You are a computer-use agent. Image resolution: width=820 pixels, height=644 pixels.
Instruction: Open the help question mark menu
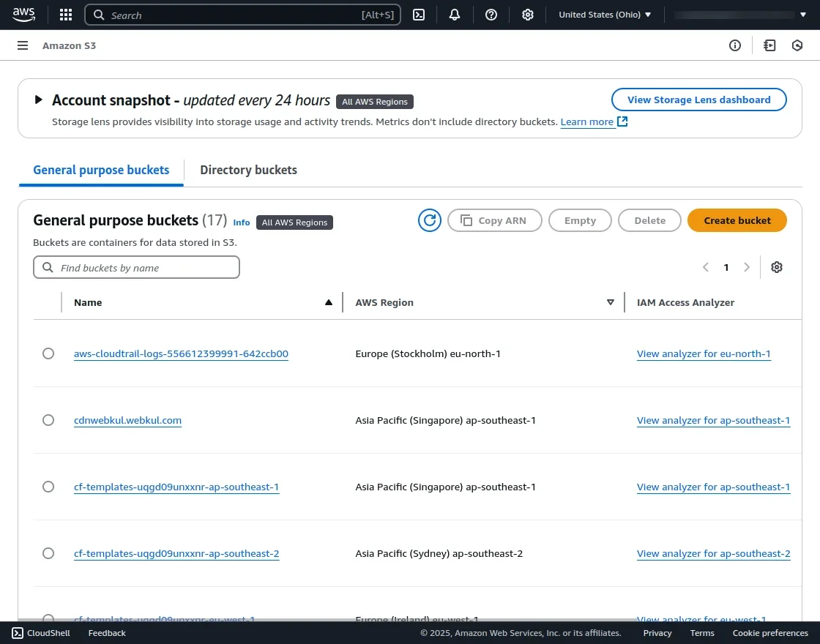click(491, 15)
